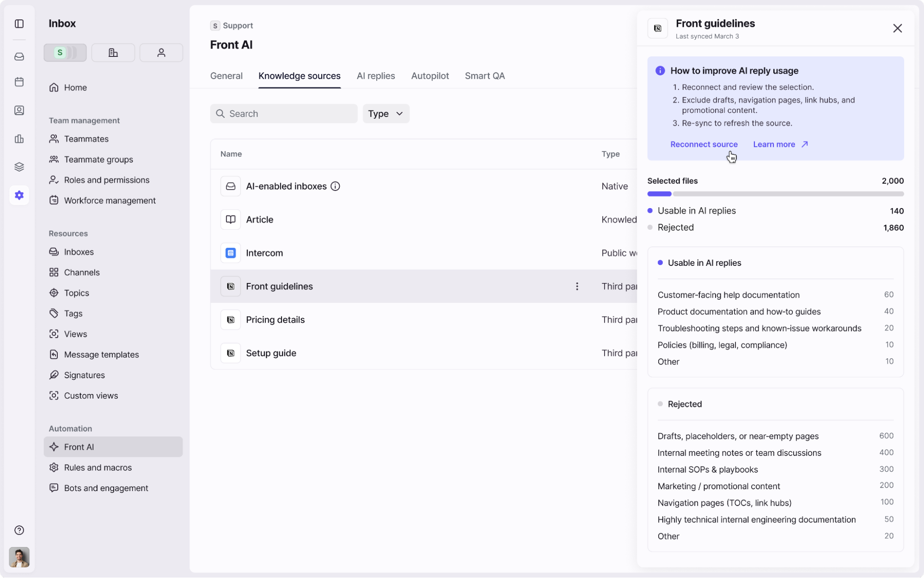
Task: Click the Reconnect source link
Action: click(x=704, y=144)
